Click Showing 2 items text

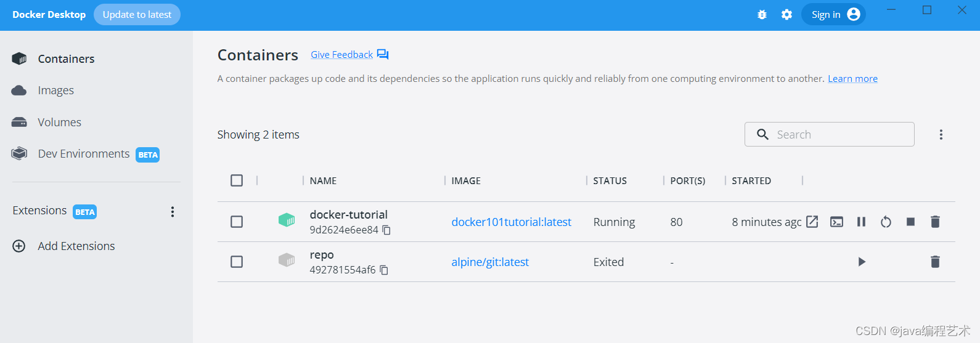258,135
